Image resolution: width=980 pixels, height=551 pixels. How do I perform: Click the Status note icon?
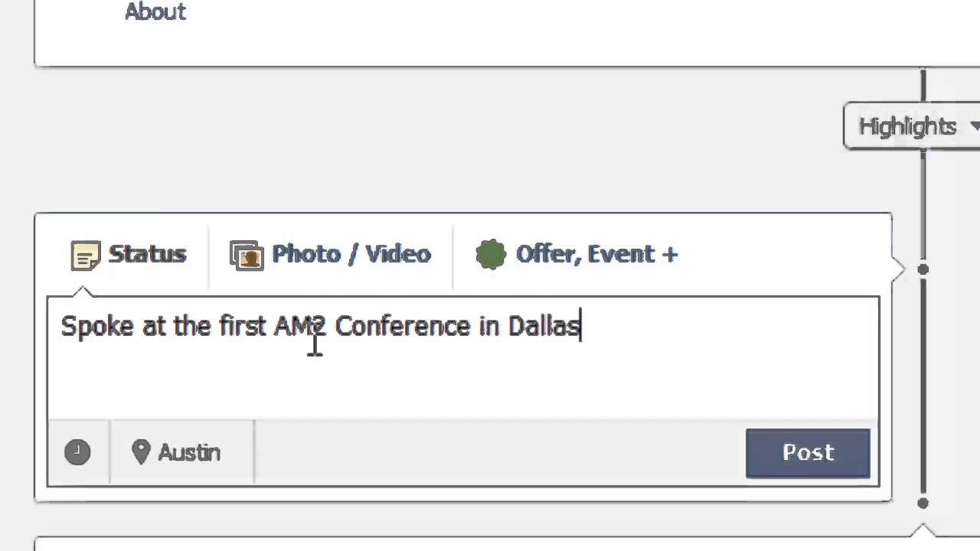pyautogui.click(x=85, y=256)
